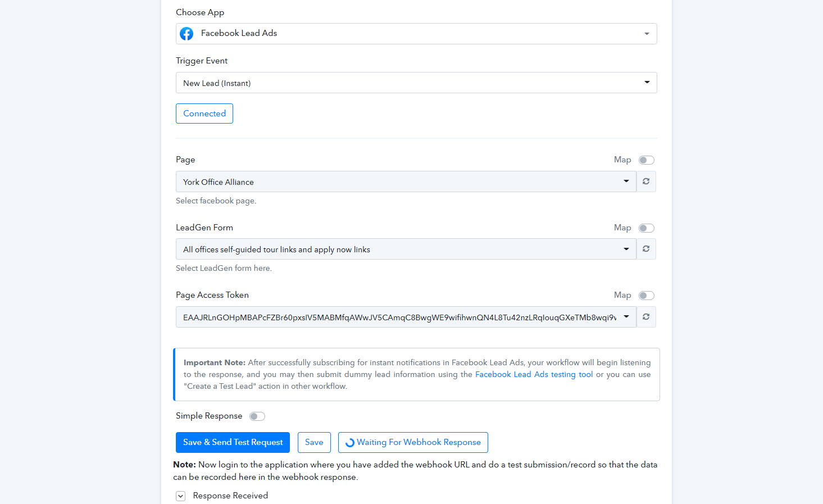
Task: Click the Connected button
Action: 204,113
